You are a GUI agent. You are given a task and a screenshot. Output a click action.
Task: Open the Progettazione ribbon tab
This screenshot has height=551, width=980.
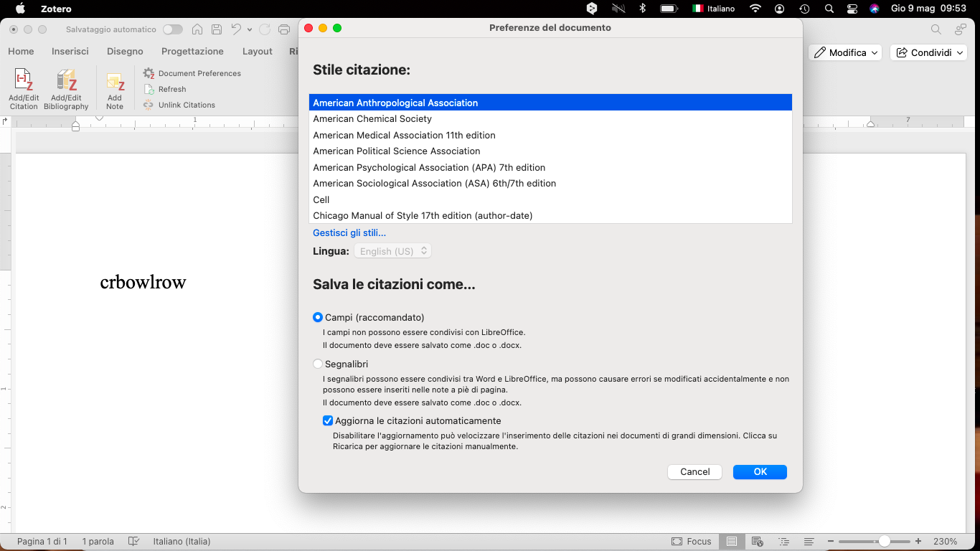coord(192,51)
